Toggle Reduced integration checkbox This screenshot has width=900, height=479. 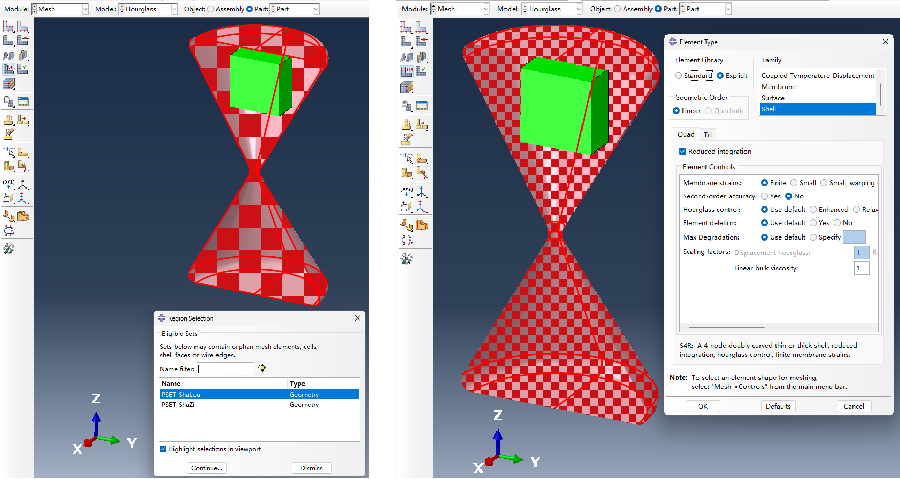point(682,151)
